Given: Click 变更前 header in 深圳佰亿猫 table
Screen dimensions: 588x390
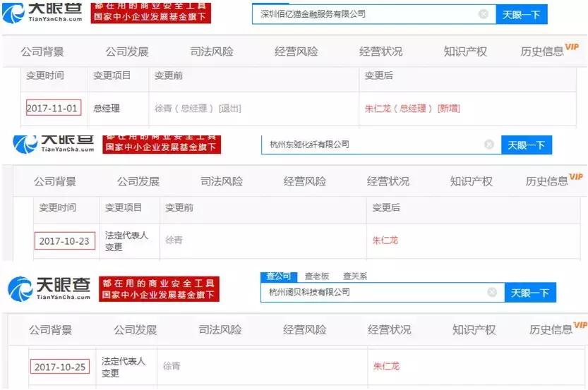Looking at the screenshot, I should coord(169,75).
